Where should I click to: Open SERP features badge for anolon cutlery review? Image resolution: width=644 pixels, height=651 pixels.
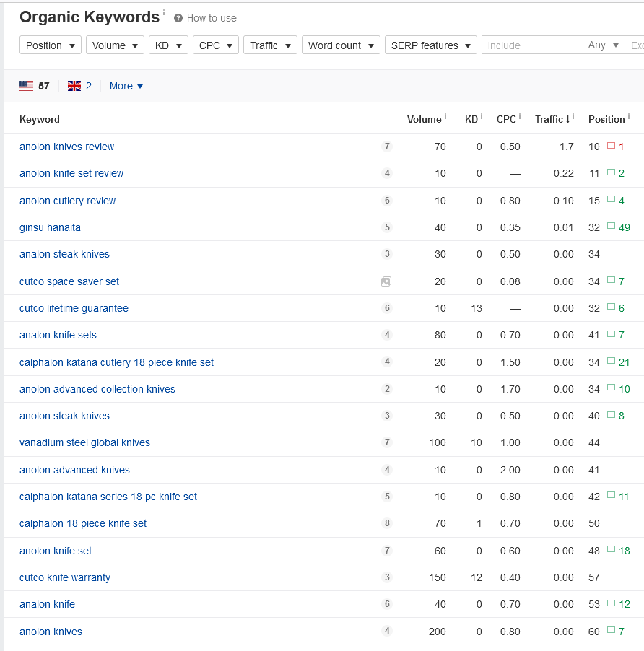click(x=387, y=201)
